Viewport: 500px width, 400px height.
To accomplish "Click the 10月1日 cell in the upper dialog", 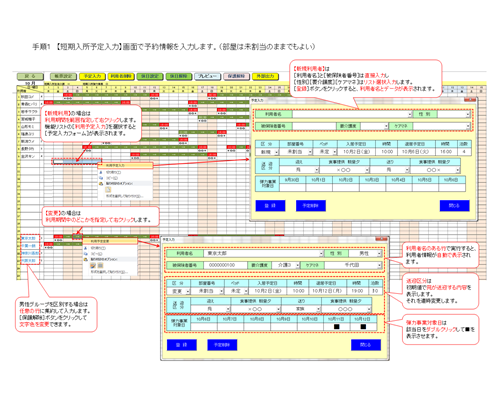I will [x=319, y=187].
